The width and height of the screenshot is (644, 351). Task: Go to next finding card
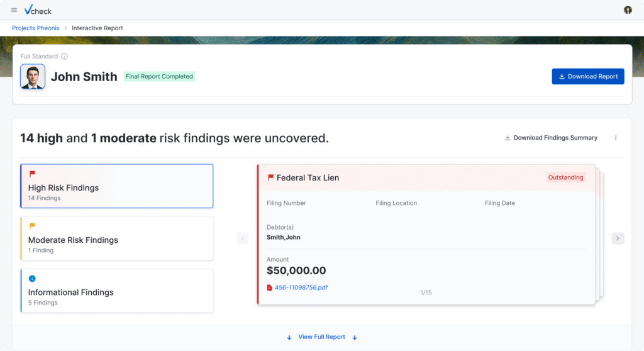[618, 238]
